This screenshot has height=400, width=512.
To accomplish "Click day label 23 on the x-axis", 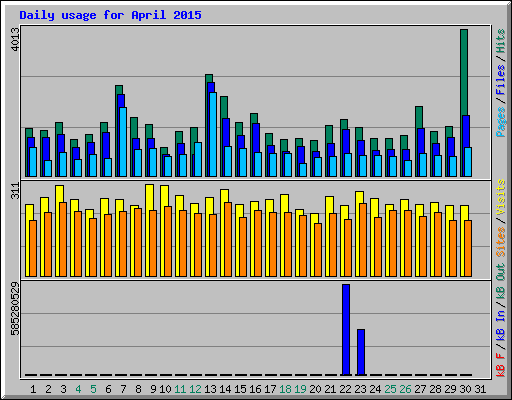I will (360, 389).
